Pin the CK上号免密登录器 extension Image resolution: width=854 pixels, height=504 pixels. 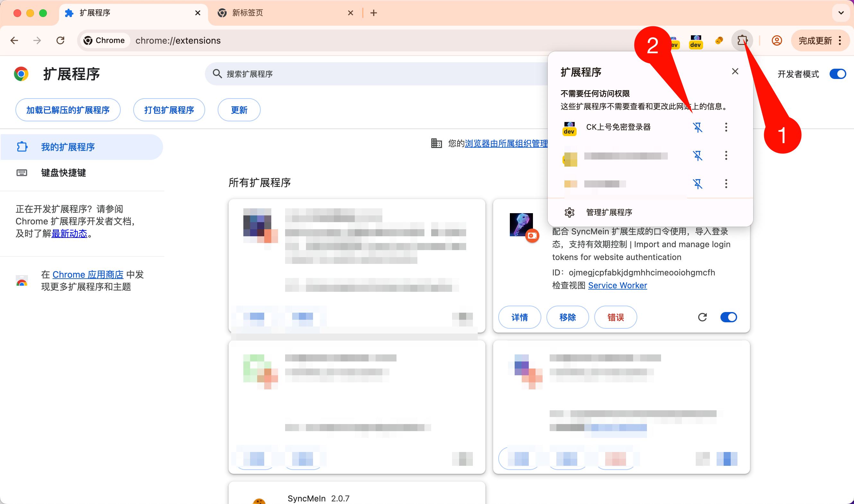tap(697, 127)
